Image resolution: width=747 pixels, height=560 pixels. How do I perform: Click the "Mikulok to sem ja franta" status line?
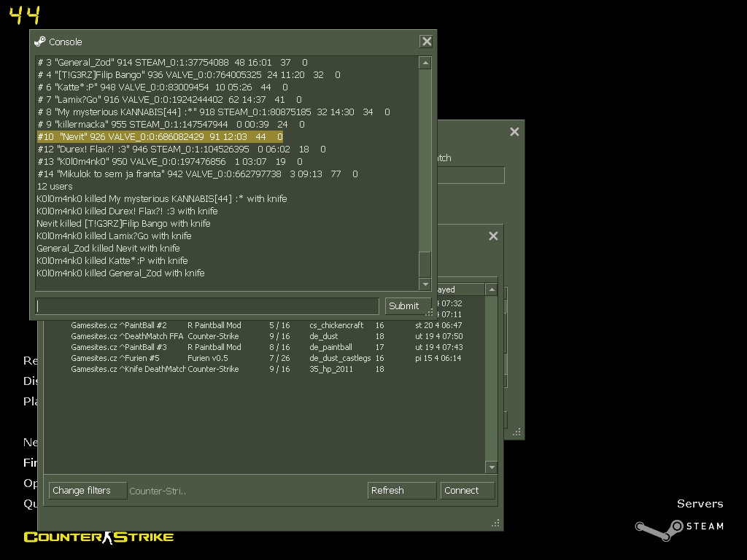click(x=198, y=174)
